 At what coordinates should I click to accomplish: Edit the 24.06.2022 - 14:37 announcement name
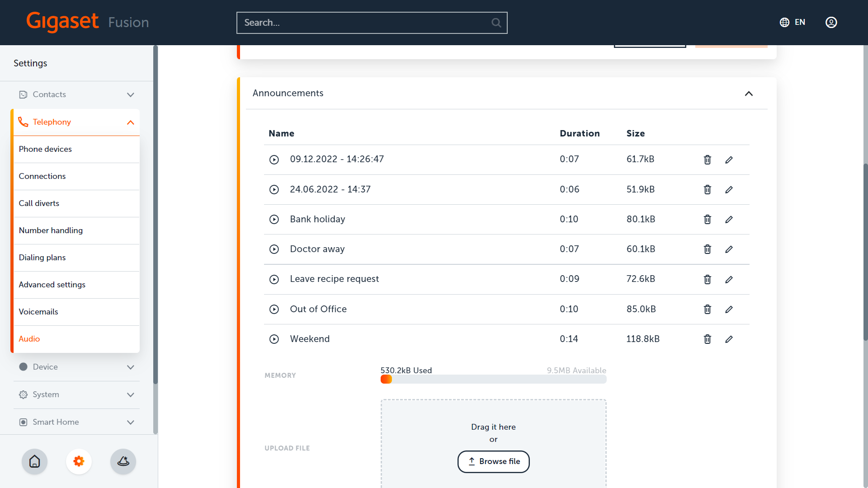click(729, 190)
